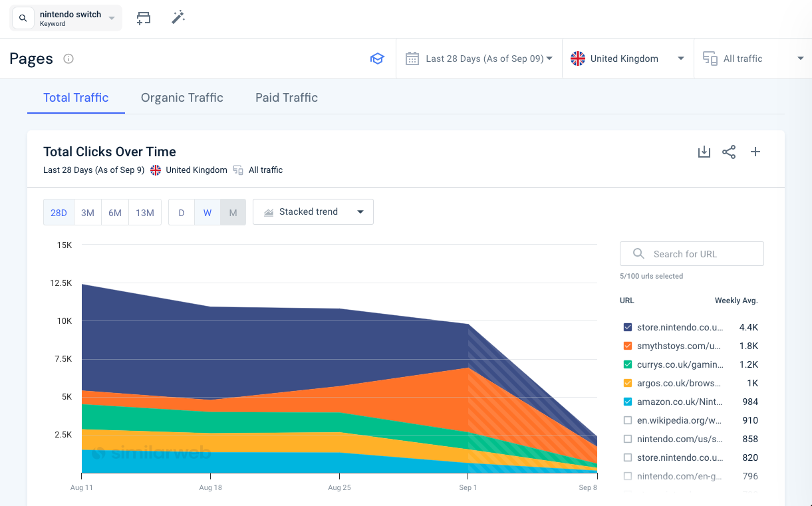The image size is (812, 506).
Task: Expand the Stacked trend chart type dropdown
Action: [x=313, y=212]
